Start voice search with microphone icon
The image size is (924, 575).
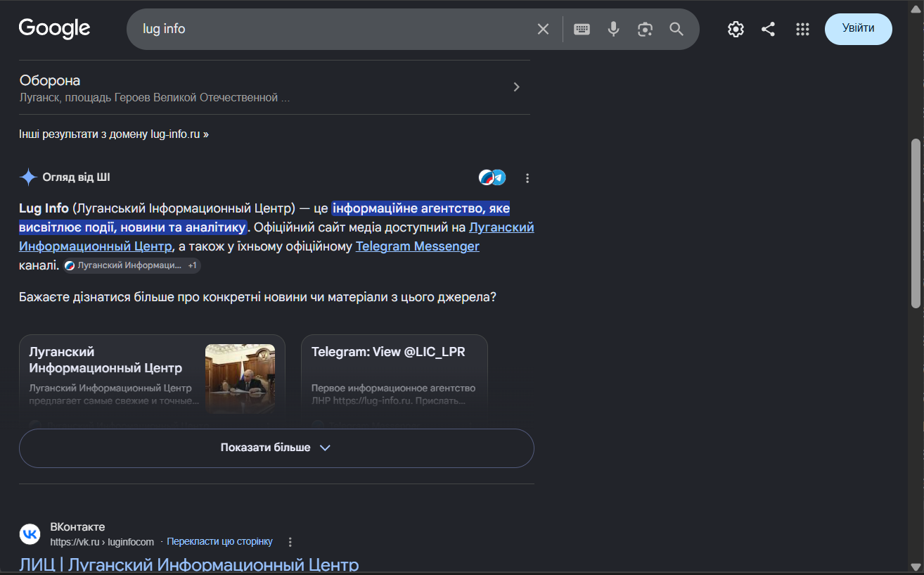click(614, 29)
